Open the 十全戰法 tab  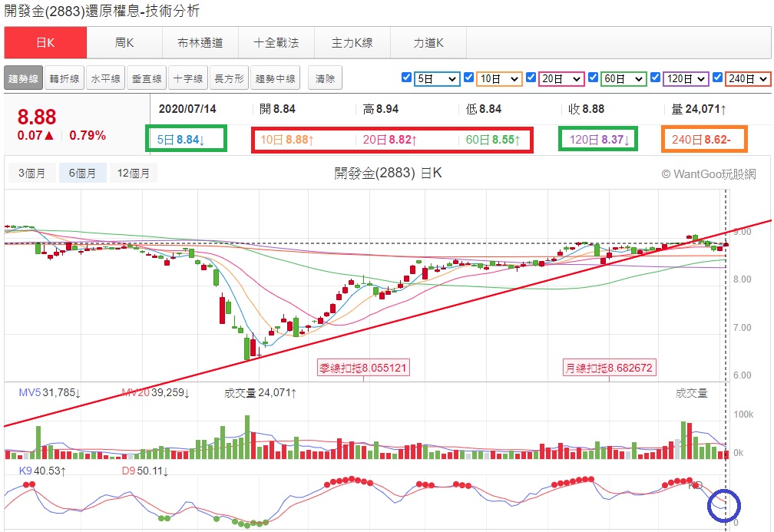276,43
